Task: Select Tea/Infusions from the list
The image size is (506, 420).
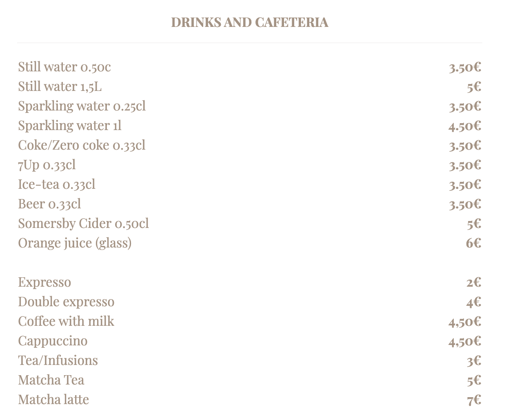Action: [58, 360]
